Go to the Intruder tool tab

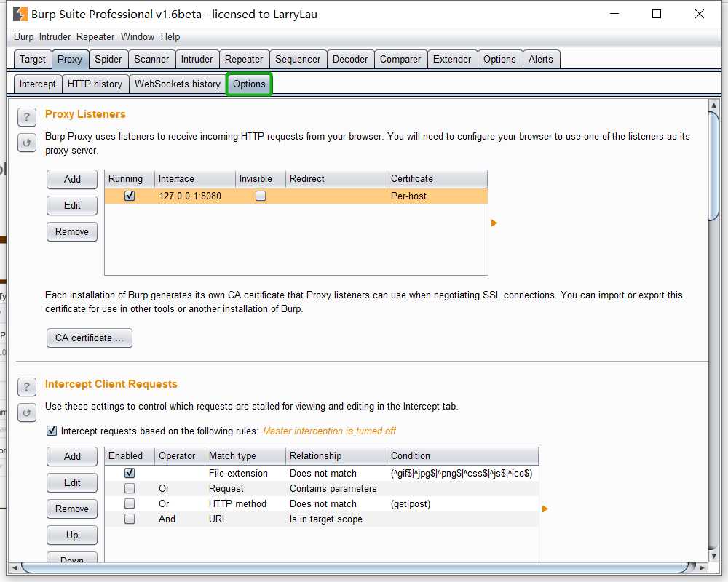coord(197,60)
